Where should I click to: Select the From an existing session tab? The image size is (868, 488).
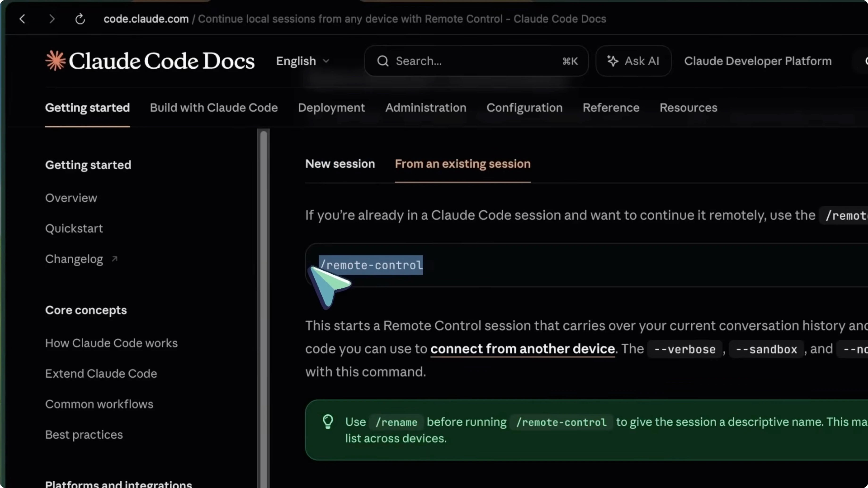463,164
